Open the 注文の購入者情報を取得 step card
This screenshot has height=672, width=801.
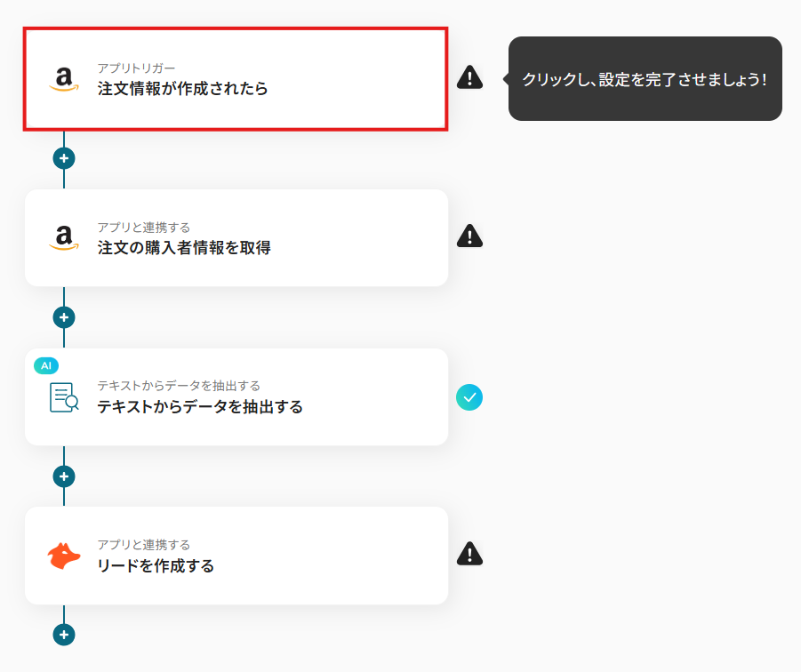(236, 238)
